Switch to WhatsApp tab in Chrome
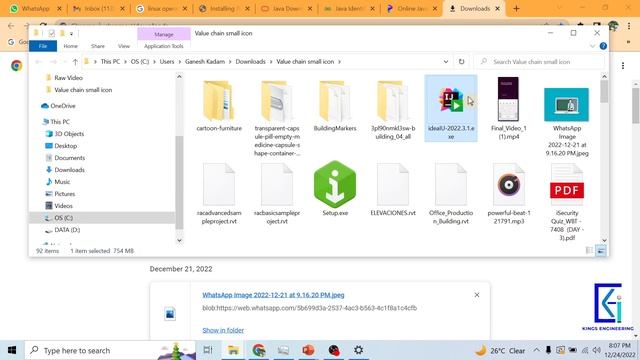Viewport: 640px width, 360px height. click(x=35, y=9)
